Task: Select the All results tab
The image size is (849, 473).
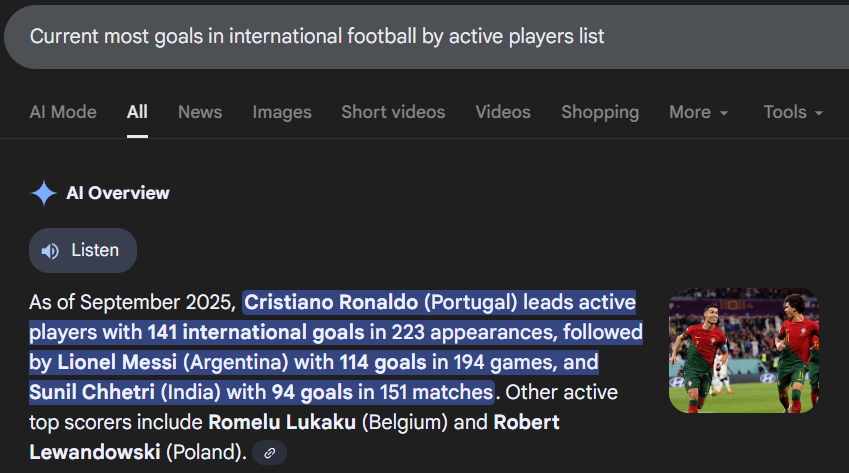Action: pos(137,112)
